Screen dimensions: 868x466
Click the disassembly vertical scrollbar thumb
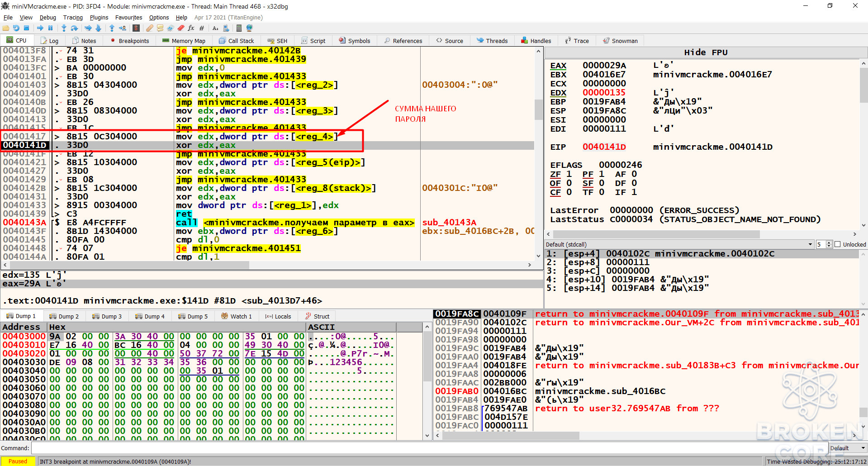pos(538,109)
